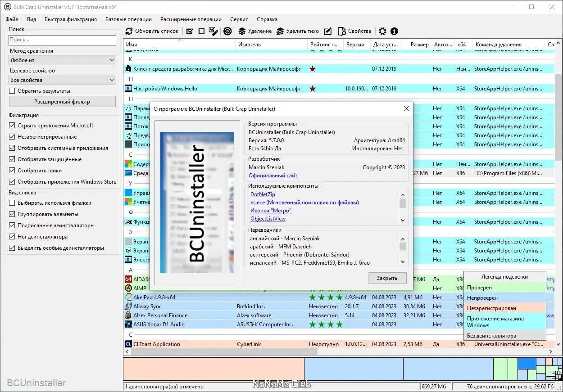Viewport: 563px width, 392px height.
Task: Toggle Отобразить приложения Windows Store checkbox
Action: 12,182
